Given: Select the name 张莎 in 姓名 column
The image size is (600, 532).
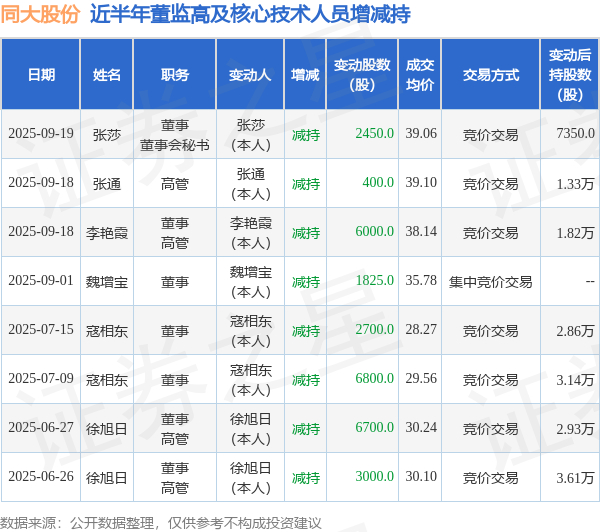Looking at the screenshot, I should click(x=107, y=135).
